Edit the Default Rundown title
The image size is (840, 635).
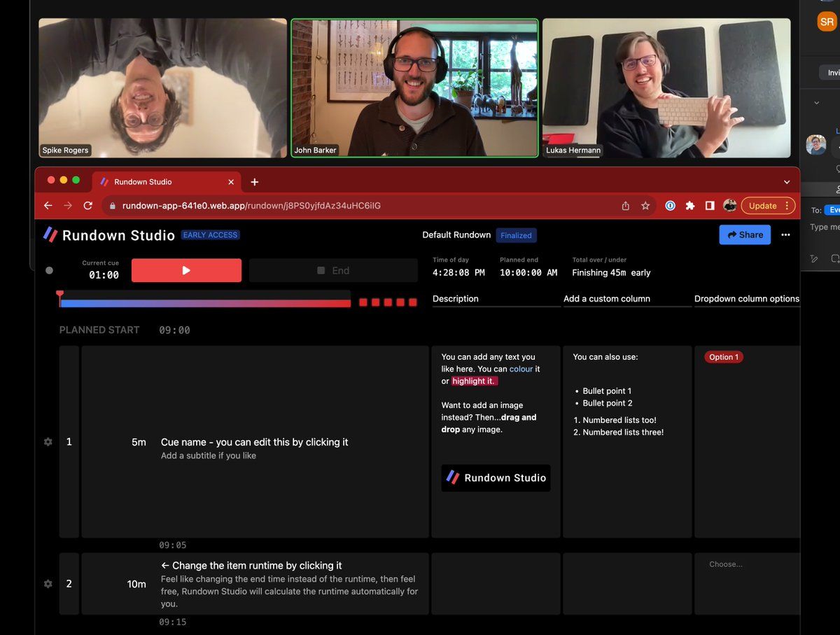(456, 235)
